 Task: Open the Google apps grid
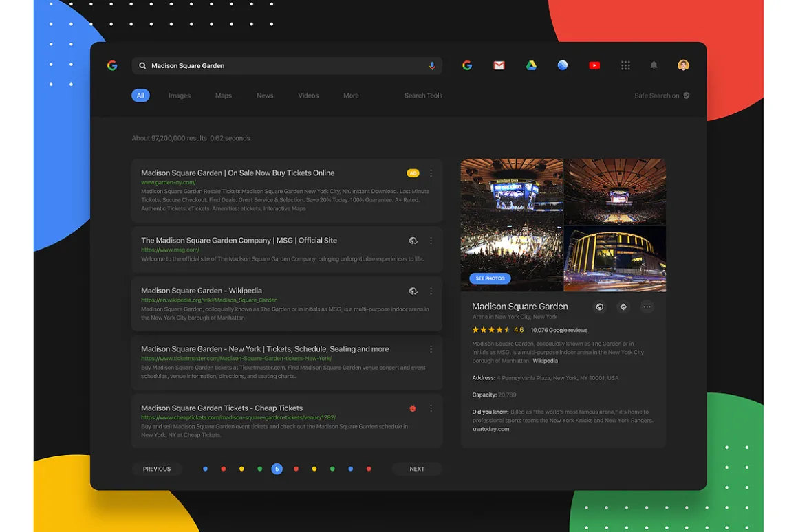click(x=625, y=65)
